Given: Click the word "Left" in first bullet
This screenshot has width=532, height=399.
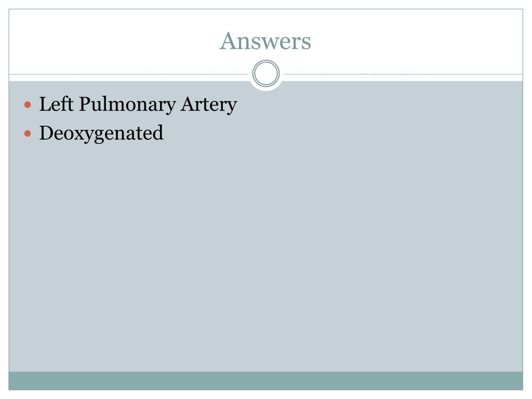Looking at the screenshot, I should pos(56,104).
